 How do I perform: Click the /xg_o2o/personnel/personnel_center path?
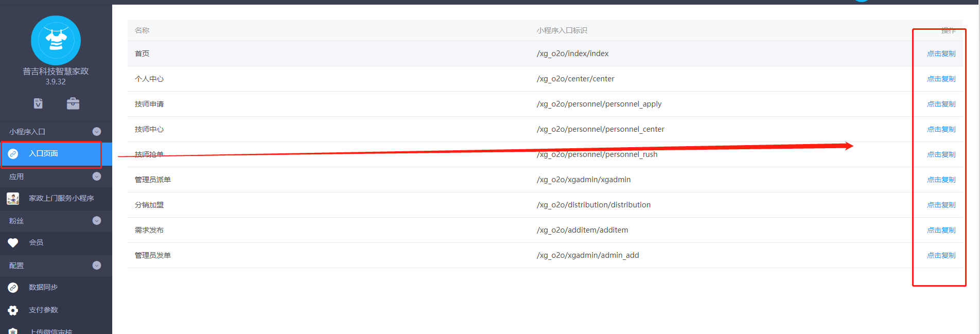pos(600,129)
